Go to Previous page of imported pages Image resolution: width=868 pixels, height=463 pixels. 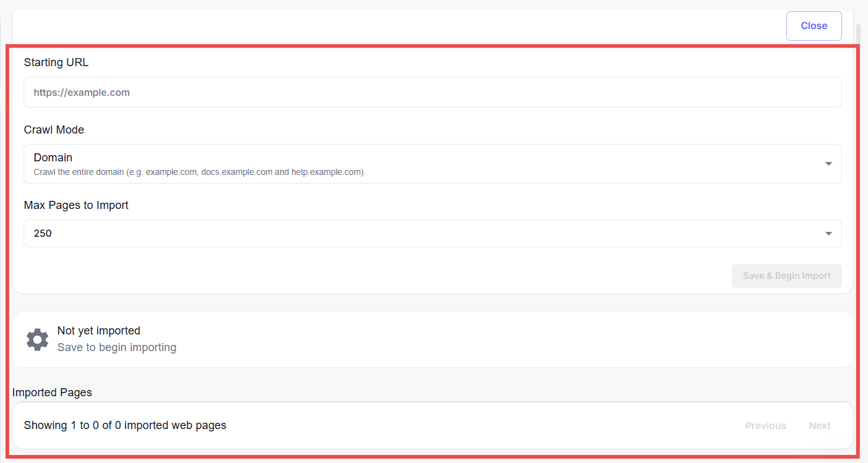point(765,425)
